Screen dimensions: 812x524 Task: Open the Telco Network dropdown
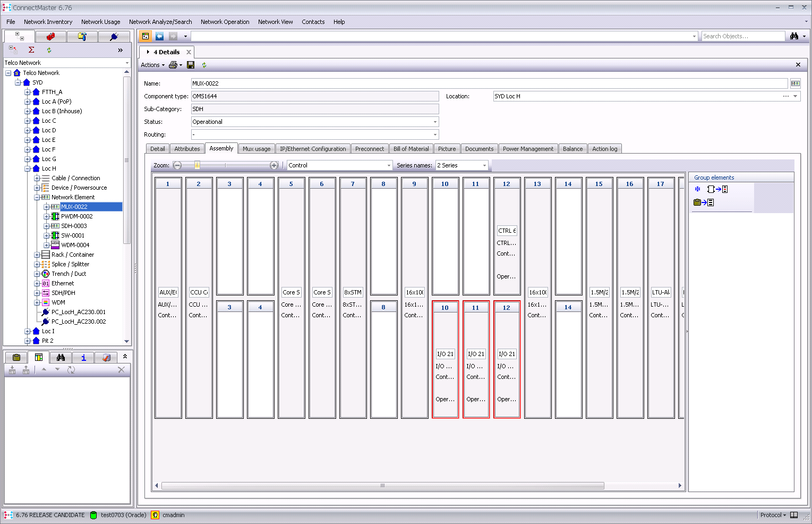[x=127, y=63]
